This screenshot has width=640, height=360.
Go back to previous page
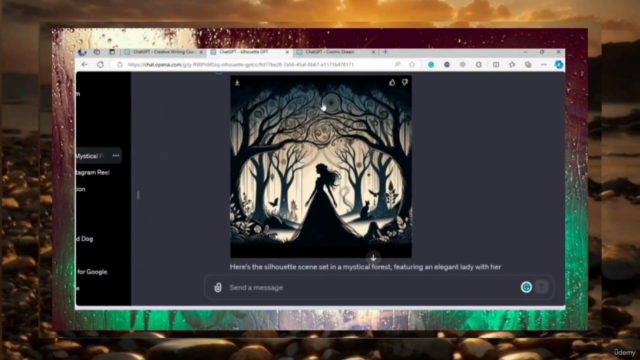84,64
